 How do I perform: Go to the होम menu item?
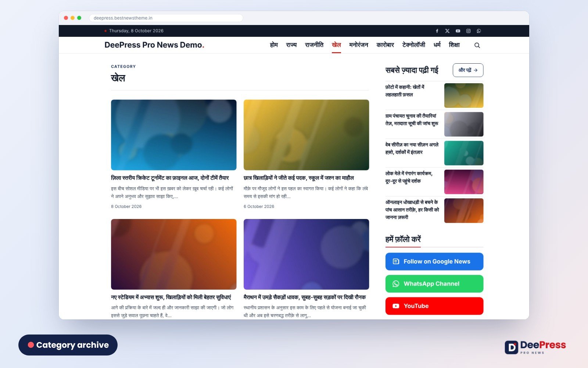tap(274, 45)
